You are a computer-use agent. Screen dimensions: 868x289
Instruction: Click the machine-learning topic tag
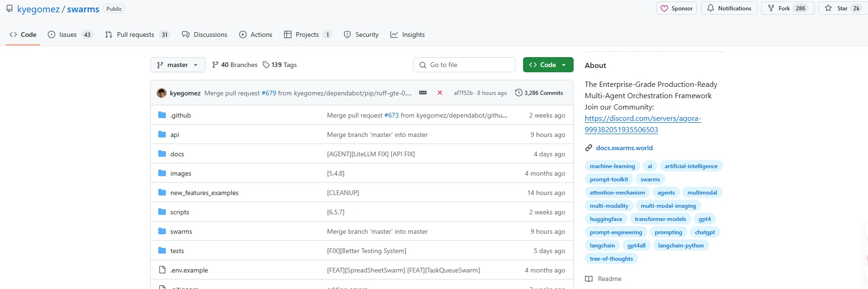612,166
